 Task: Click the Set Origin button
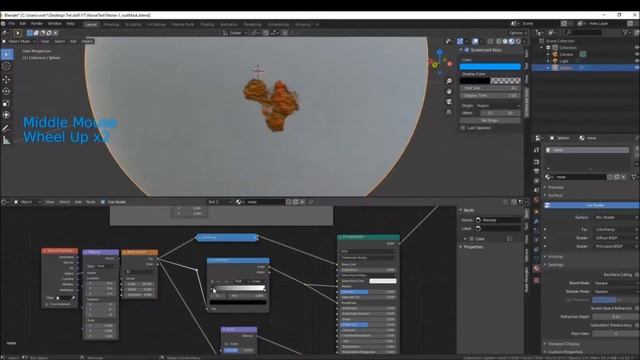coord(490,120)
